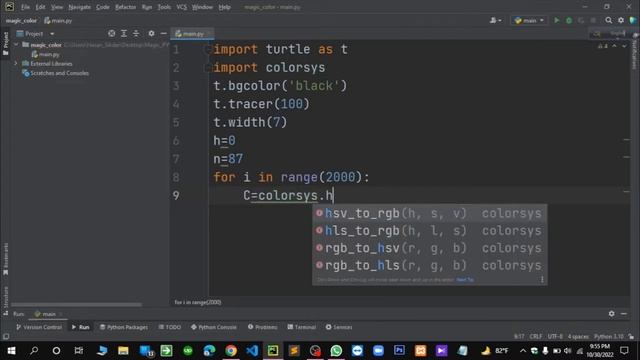
Task: Open the Python Console tool window
Action: [x=214, y=327]
